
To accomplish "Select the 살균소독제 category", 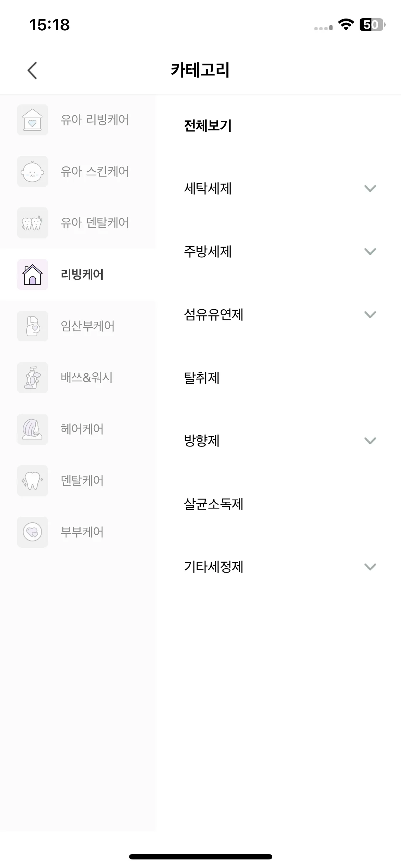I will click(214, 504).
